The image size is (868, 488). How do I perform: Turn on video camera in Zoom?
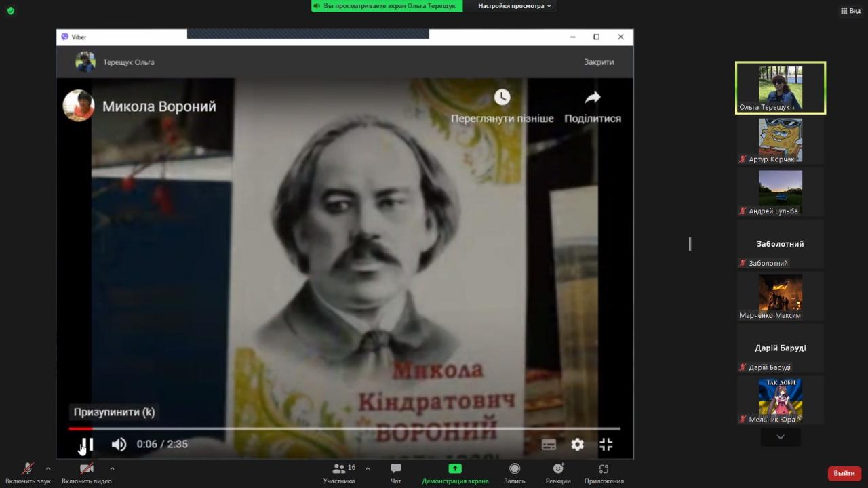pos(86,469)
